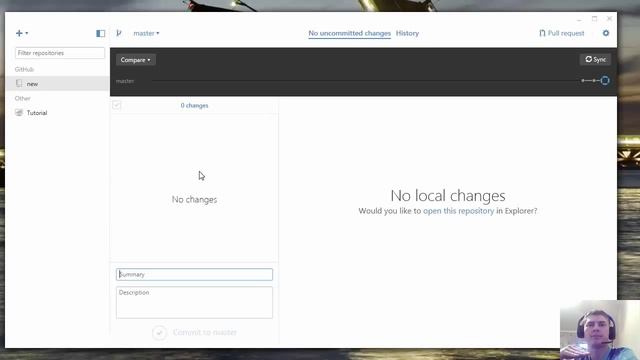Minimize the GitHub Desktop window

(x=579, y=19)
